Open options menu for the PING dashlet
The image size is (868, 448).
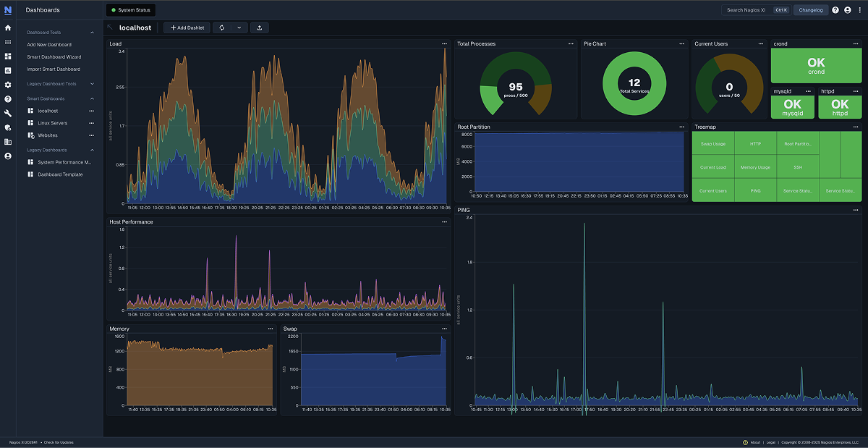(854, 210)
